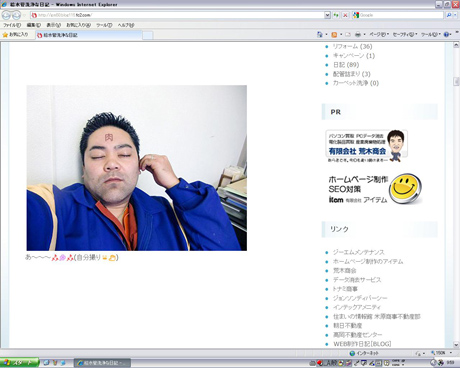Click the browser Back arrow button

[6, 15]
